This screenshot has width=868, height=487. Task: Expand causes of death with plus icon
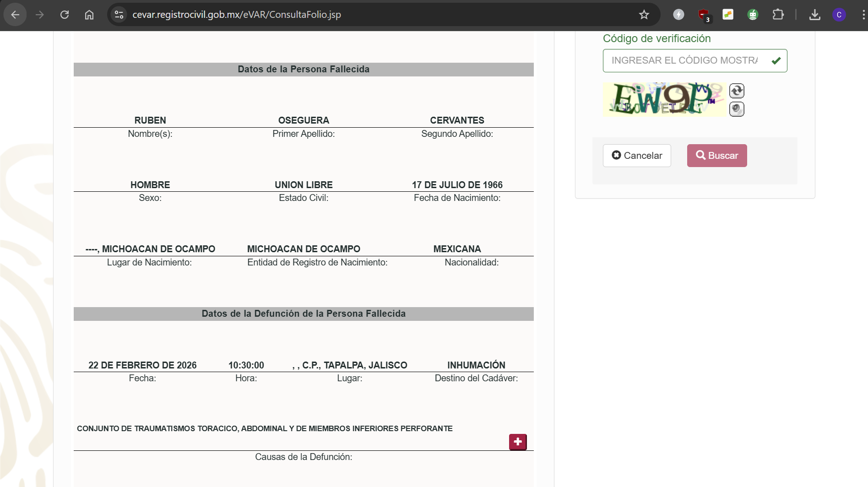518,442
